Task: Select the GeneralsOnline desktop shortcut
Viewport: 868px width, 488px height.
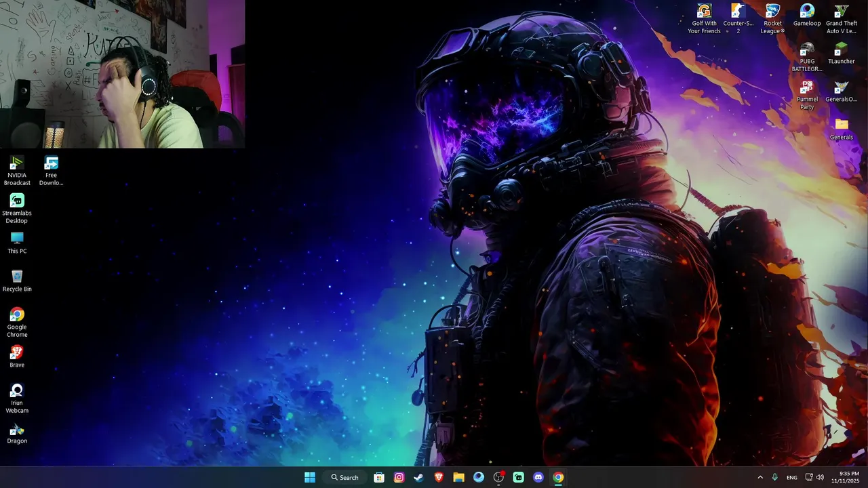Action: (x=842, y=91)
